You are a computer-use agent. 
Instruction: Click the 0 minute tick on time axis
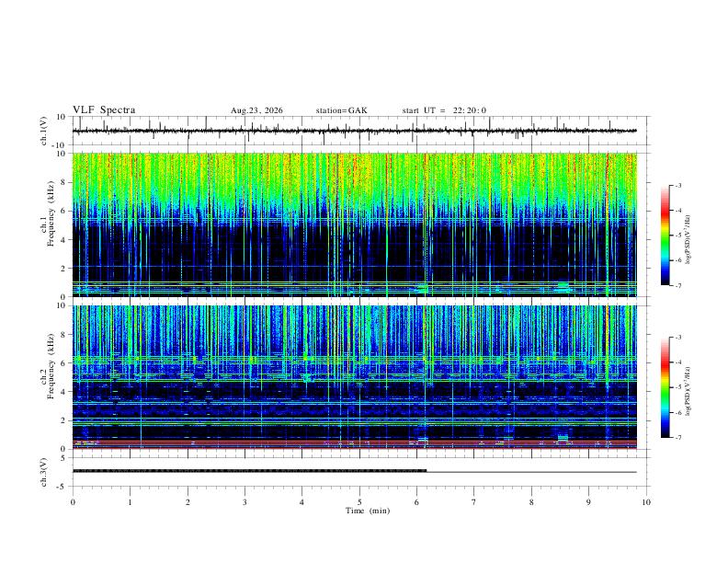point(73,502)
